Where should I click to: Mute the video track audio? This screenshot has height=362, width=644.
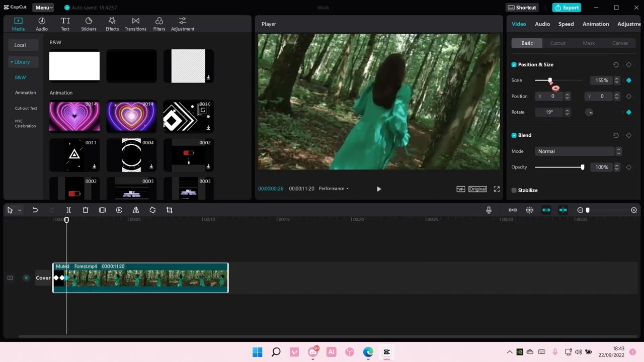coord(26,278)
